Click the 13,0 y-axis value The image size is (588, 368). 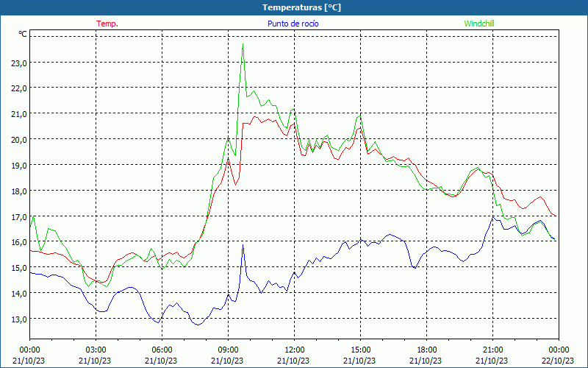[x=19, y=319]
